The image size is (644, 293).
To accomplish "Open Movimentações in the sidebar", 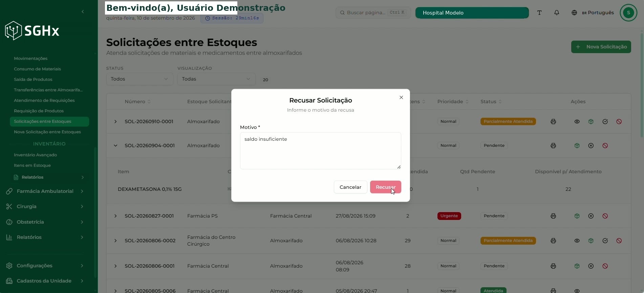I will [x=30, y=59].
